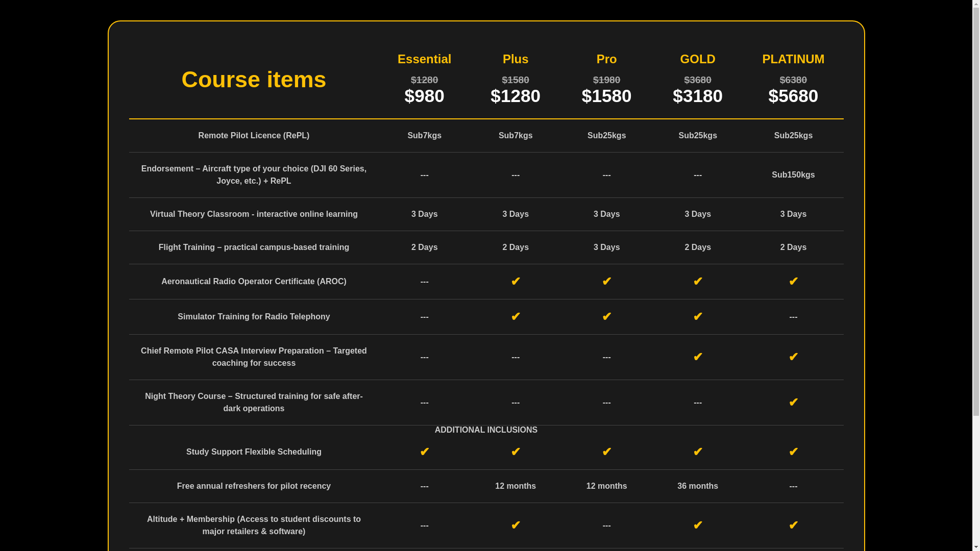Click Sub150kgs in the Endorsement row
The height and width of the screenshot is (551, 980).
coord(793,175)
